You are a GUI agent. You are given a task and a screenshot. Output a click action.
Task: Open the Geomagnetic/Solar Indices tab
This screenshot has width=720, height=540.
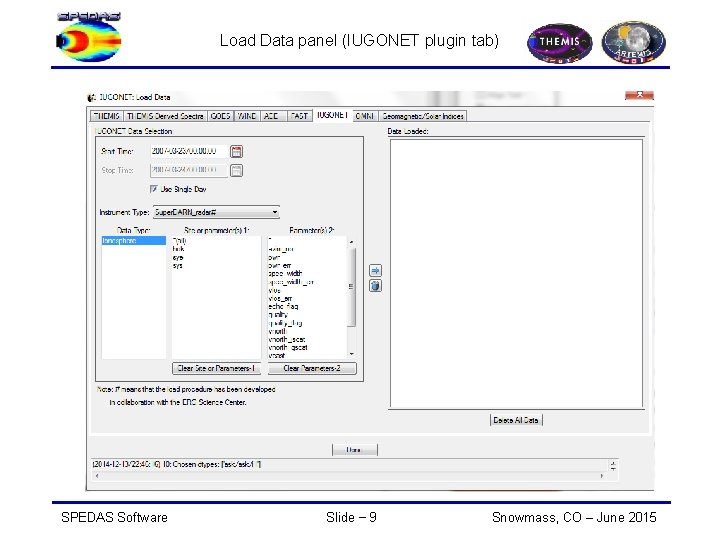click(x=423, y=116)
